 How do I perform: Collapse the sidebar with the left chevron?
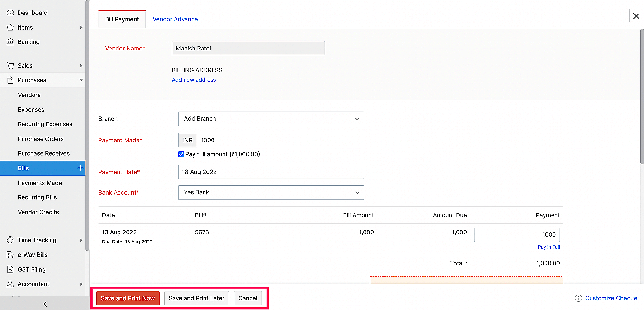(x=45, y=304)
